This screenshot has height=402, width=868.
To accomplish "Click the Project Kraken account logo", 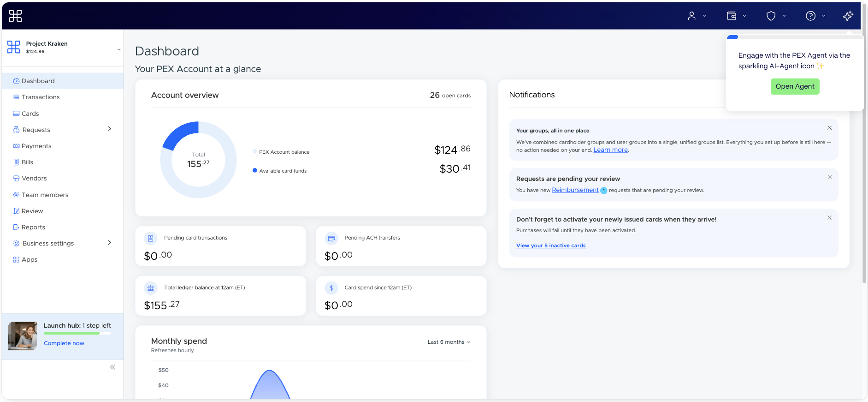I will point(14,47).
